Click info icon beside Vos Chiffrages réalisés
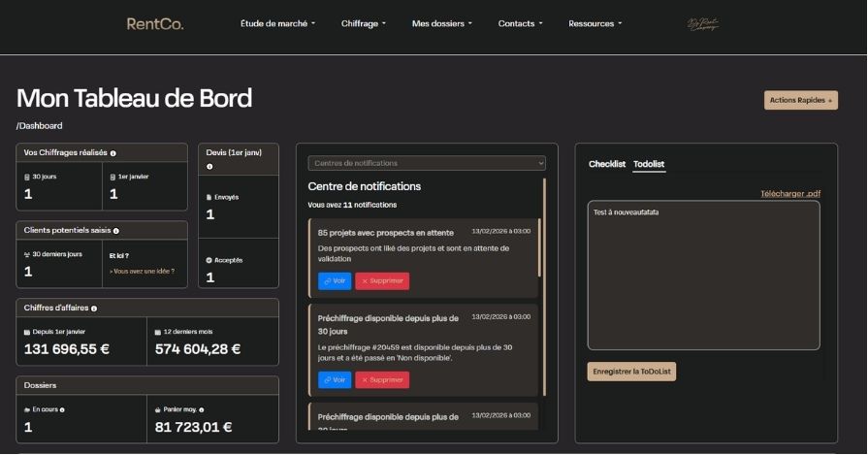 coord(113,153)
